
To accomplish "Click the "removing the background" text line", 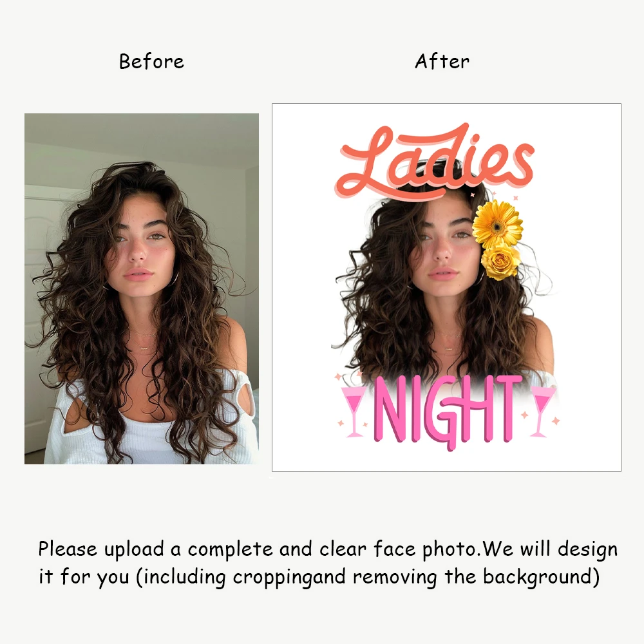I will (x=476, y=576).
